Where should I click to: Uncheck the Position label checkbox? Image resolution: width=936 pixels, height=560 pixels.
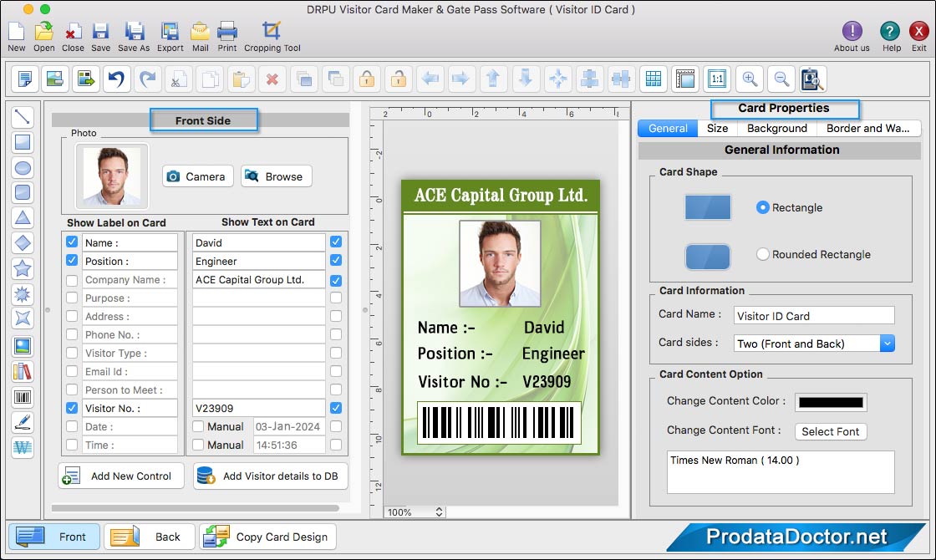(x=72, y=260)
